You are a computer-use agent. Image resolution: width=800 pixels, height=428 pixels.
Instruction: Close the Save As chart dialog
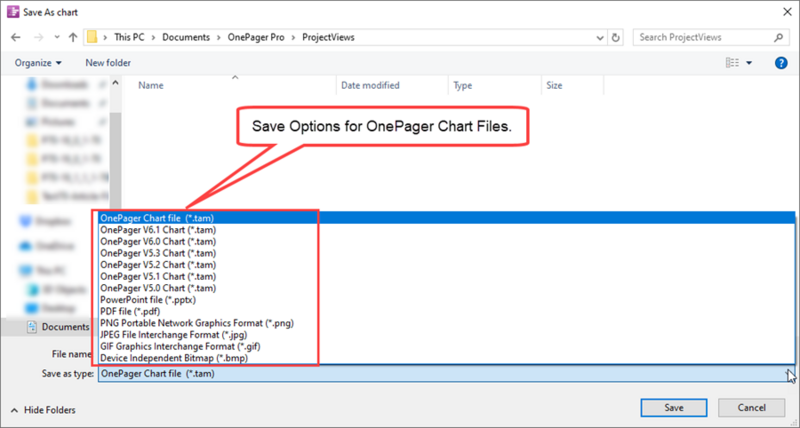(787, 12)
